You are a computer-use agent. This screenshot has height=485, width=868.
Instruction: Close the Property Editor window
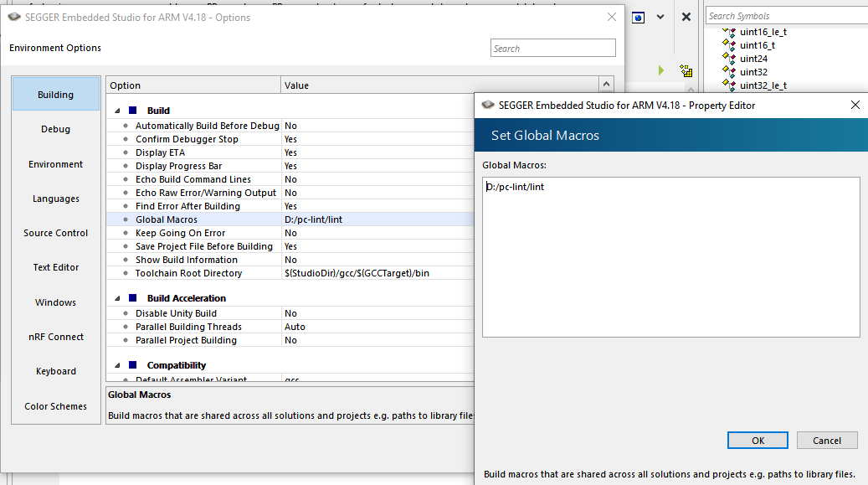[x=855, y=105]
